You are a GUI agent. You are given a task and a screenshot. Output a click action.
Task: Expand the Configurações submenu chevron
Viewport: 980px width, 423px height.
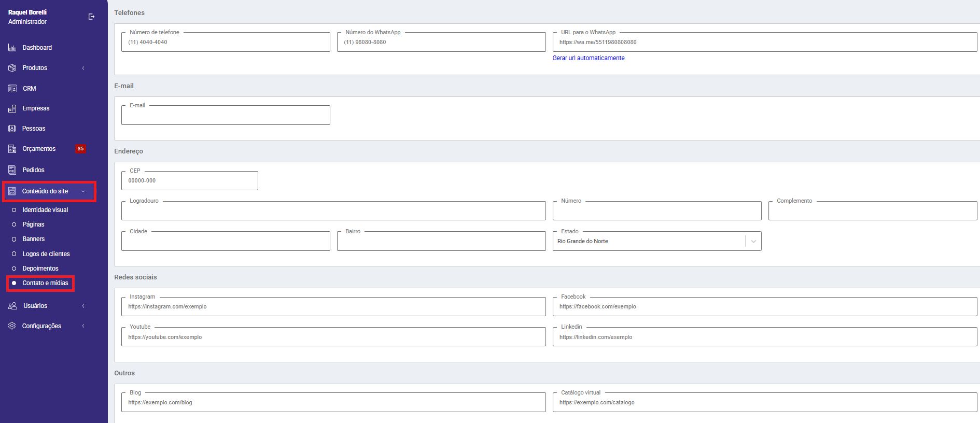point(83,326)
